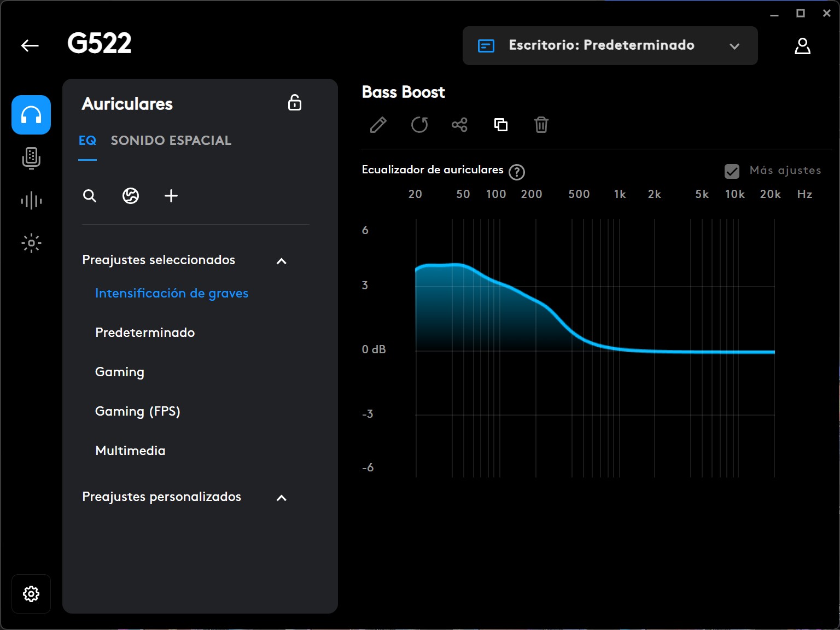Click the 200 frequency label
840x630 pixels.
[x=532, y=194]
